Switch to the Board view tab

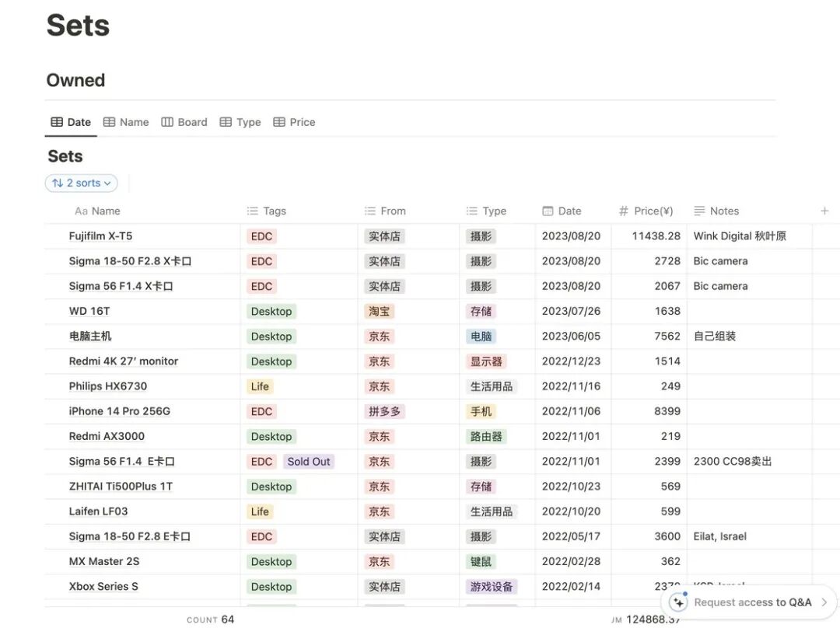pyautogui.click(x=184, y=122)
